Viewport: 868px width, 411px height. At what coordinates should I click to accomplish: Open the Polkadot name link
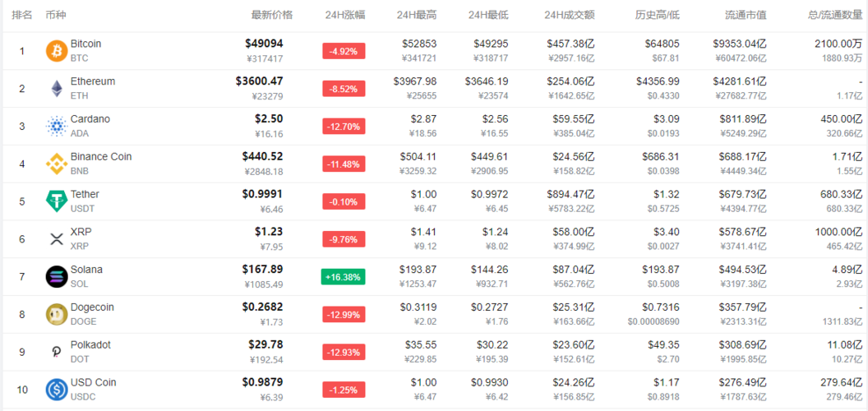(90, 344)
